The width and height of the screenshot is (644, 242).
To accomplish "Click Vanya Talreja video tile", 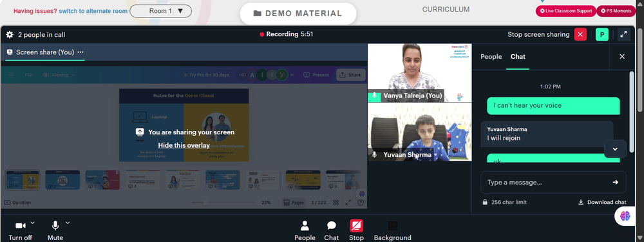I will (419, 73).
